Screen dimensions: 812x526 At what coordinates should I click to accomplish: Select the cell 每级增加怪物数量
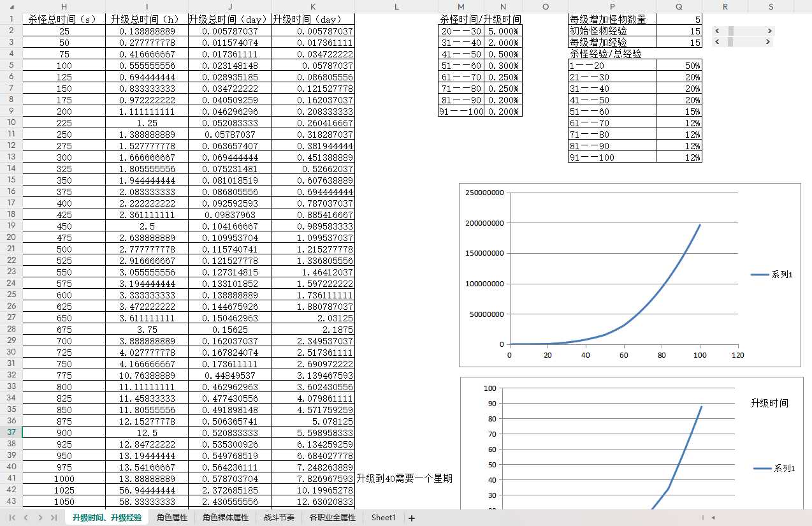click(x=613, y=19)
